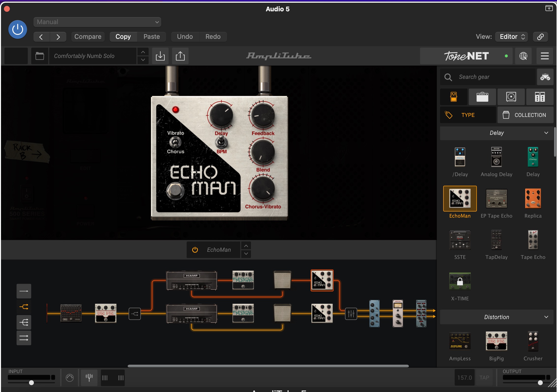
Task: Select the graphic EQ pedal in chain
Action: click(71, 313)
